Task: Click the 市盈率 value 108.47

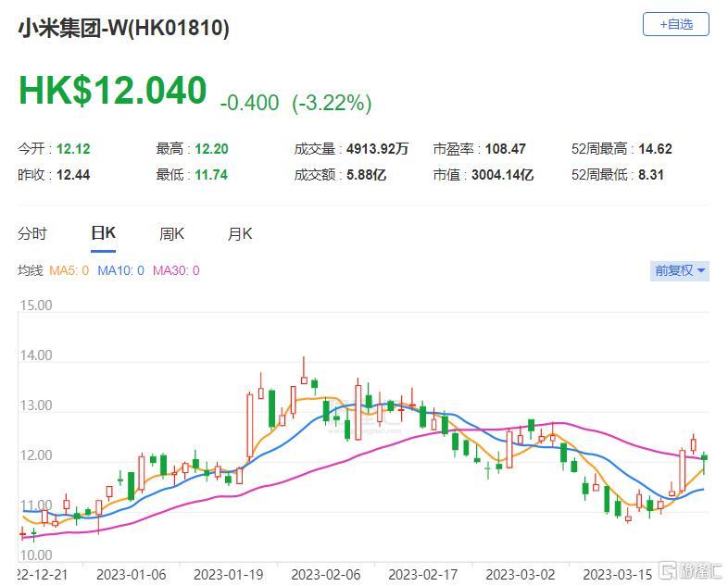Action: pyautogui.click(x=506, y=149)
